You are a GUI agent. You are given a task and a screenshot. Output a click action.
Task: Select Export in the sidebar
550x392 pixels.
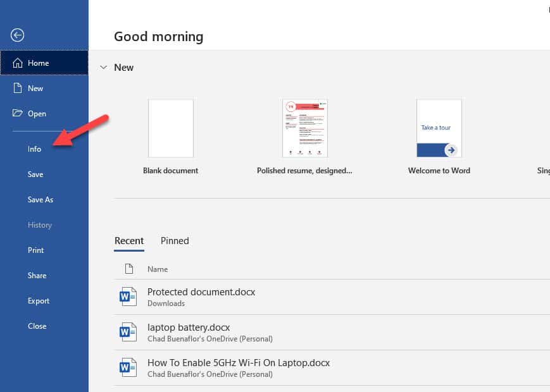point(39,300)
